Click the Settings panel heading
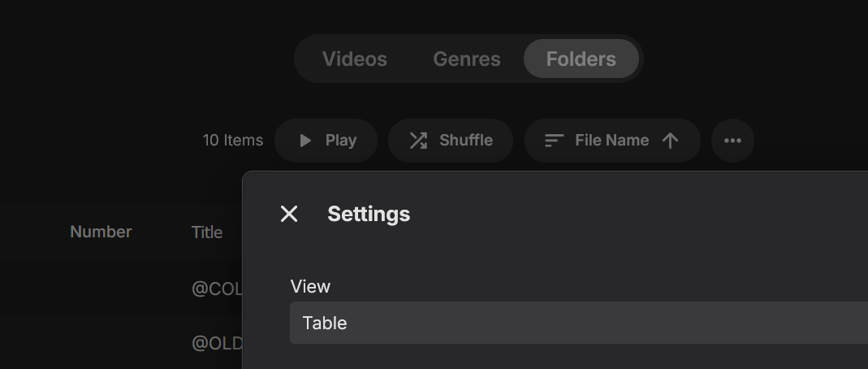 pos(369,214)
